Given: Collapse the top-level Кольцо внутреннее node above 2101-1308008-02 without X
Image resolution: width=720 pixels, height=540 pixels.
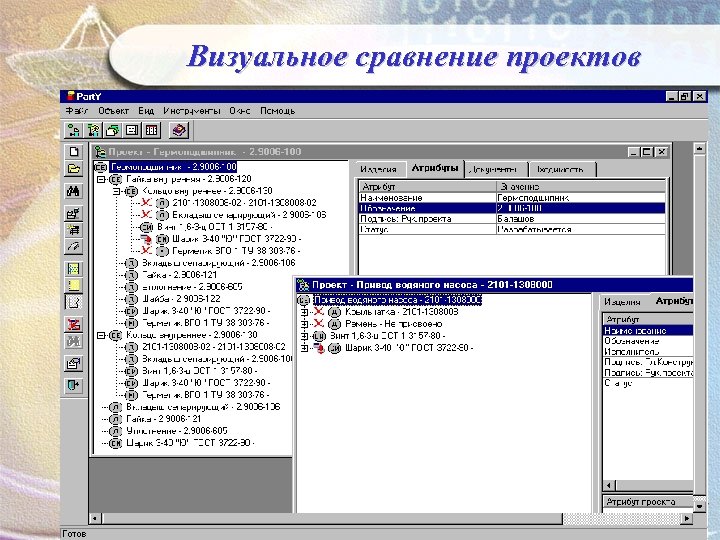Looking at the screenshot, I should [x=101, y=335].
